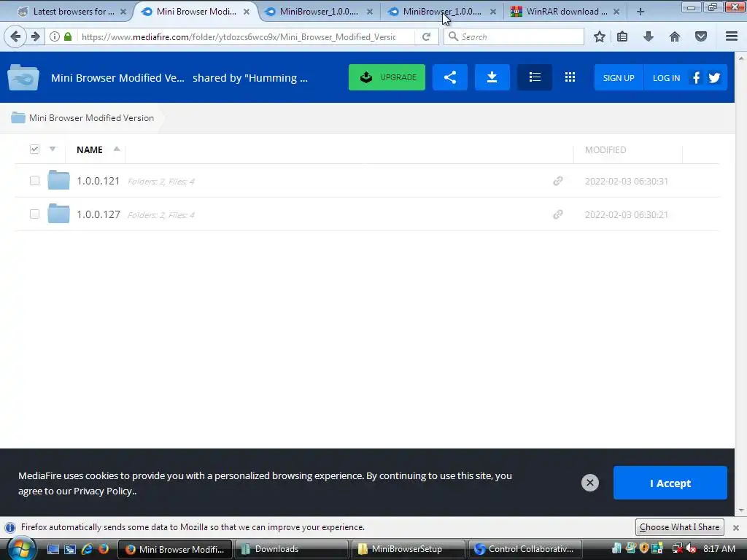
Task: Click modified date 2022-02-03 06:30:31
Action: point(626,182)
